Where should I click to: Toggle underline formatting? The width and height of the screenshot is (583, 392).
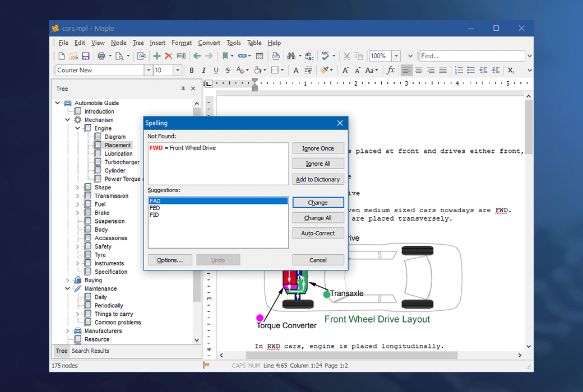216,70
